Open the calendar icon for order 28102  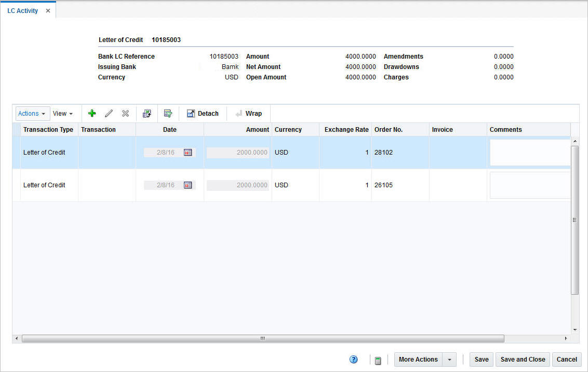pos(188,152)
